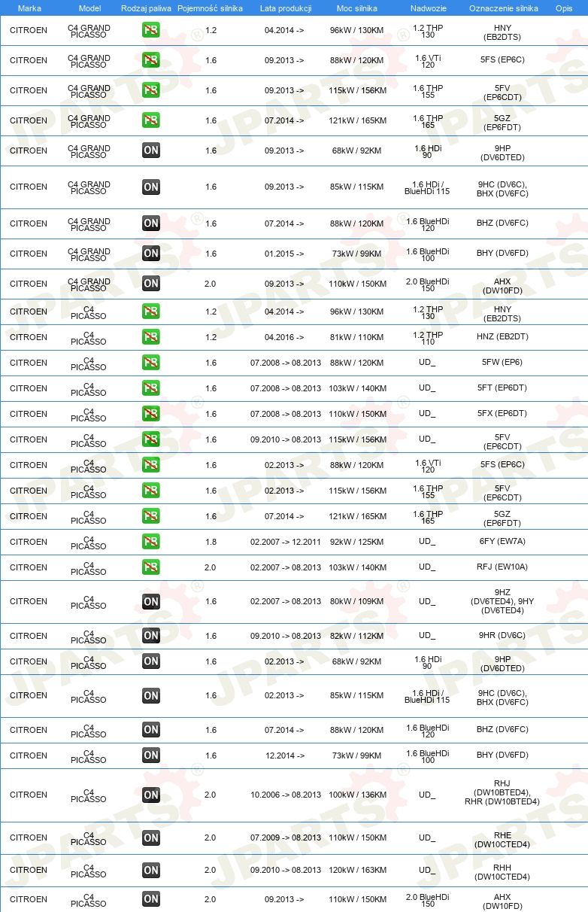Click the engine capacity value 1.8
This screenshot has height=912, width=588.
211,542
